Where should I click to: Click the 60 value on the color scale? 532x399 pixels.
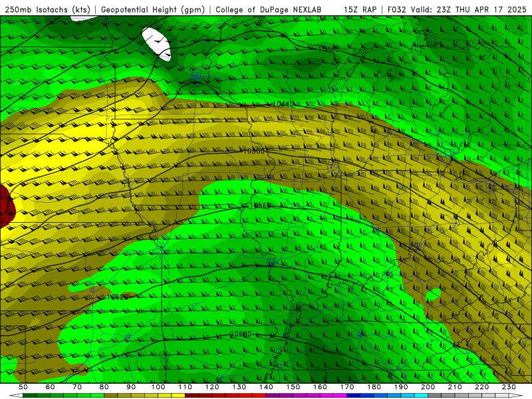point(50,387)
